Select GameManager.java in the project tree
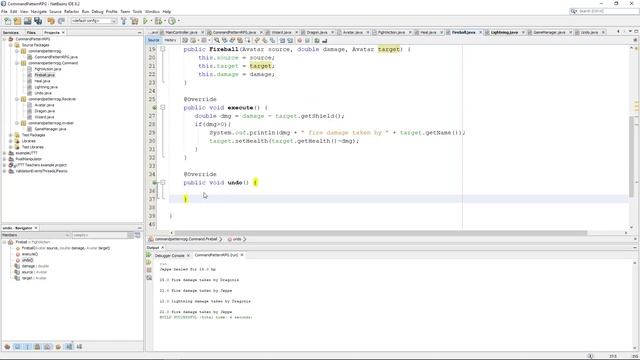The image size is (640, 360). coord(50,129)
